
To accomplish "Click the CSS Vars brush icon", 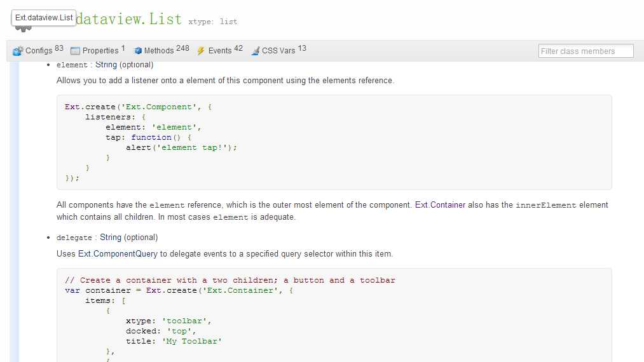I will [x=255, y=51].
